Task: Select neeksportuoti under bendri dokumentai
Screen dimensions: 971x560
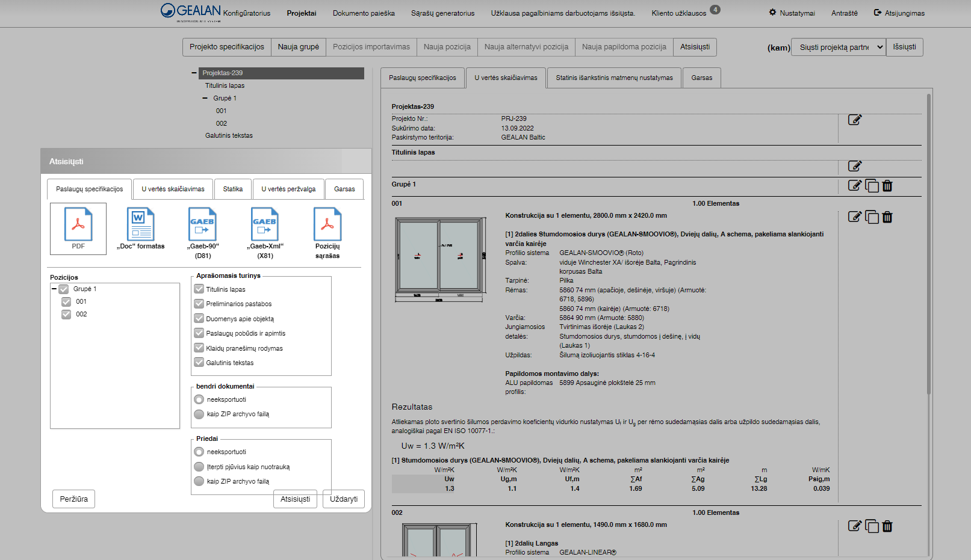Action: 199,399
